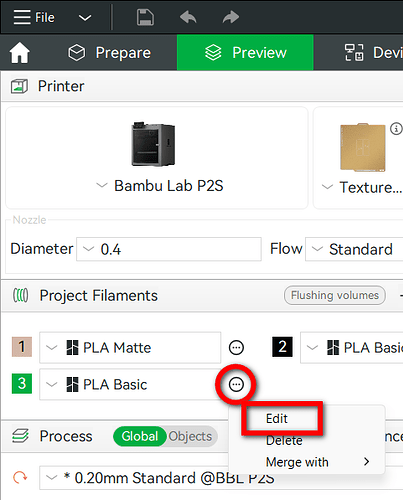Image resolution: width=403 pixels, height=500 pixels.
Task: Open the Bambu Lab P2S printer dropdown
Action: click(x=159, y=186)
